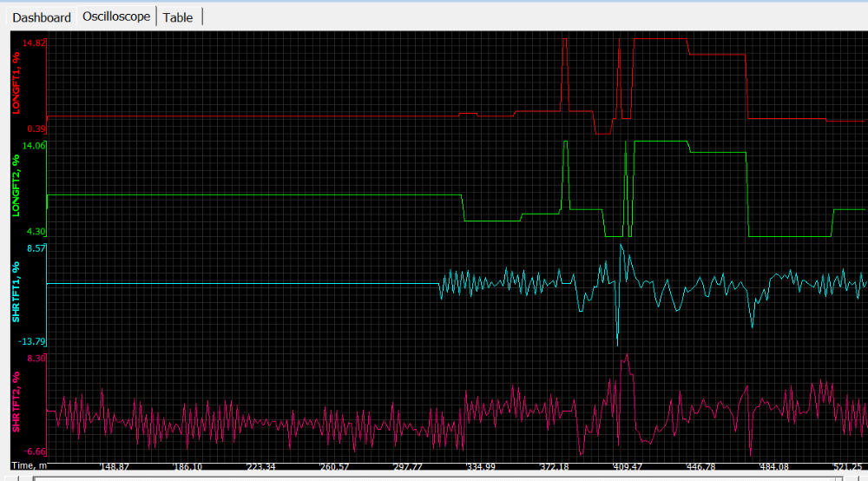Click the cyan SHRTFT1, % axis label
This screenshot has height=481, width=868.
pos(16,293)
